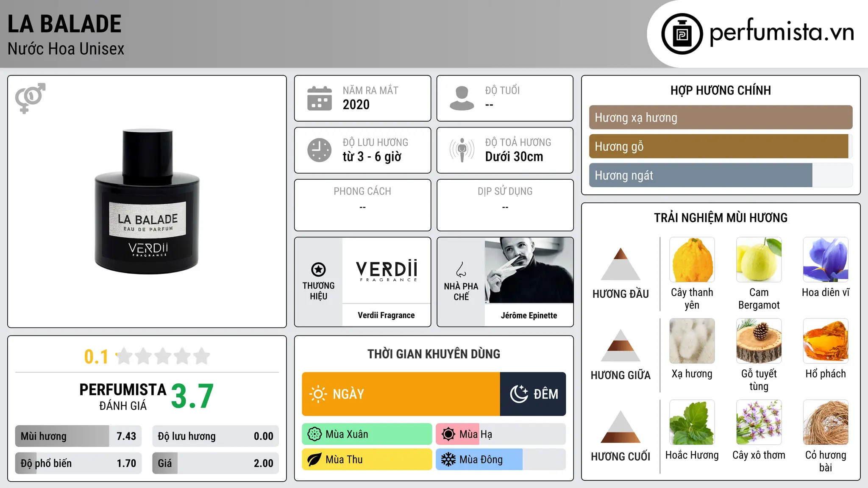Click the perfumista.vn bottle logo icon

tap(682, 34)
